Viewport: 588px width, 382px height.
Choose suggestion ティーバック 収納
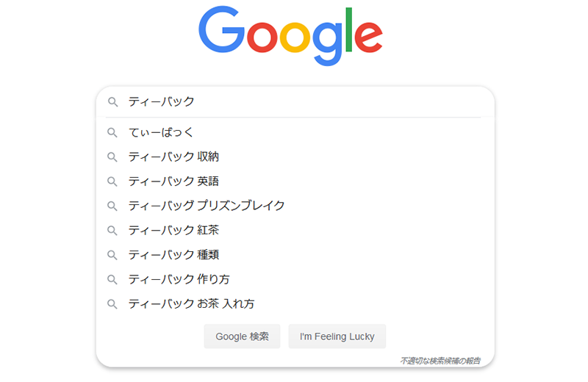pos(295,156)
